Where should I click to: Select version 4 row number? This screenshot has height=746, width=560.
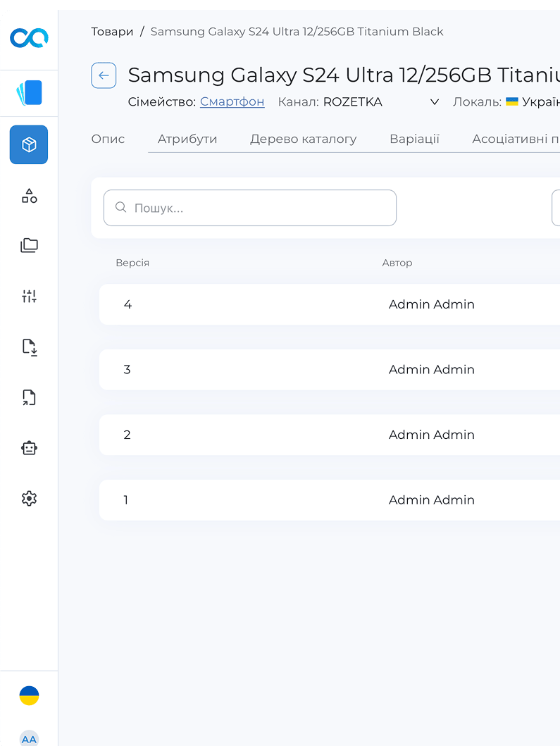point(127,304)
